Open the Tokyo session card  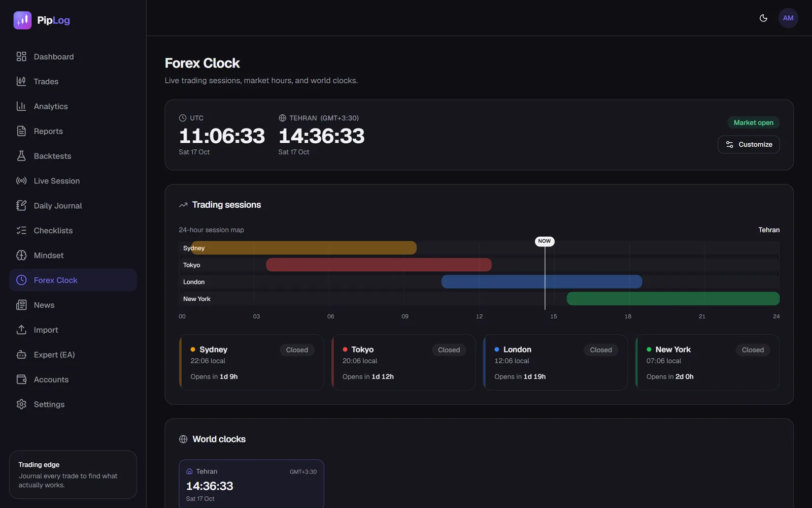point(403,362)
